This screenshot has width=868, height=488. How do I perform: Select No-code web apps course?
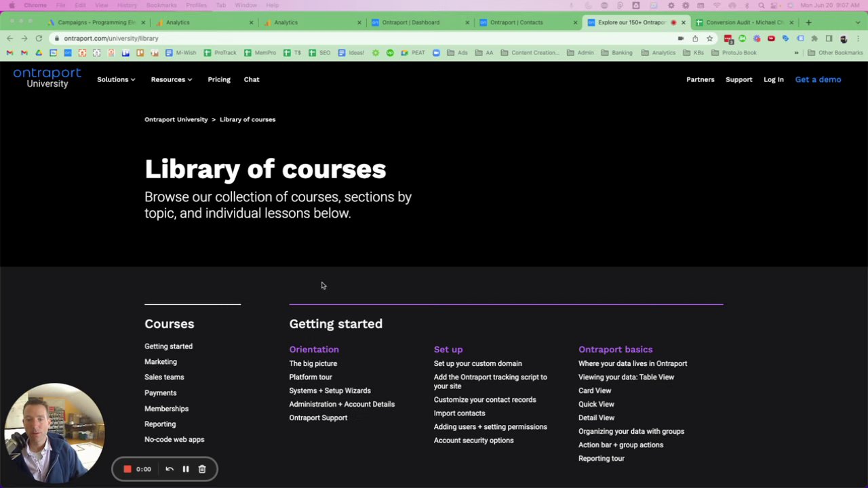(x=174, y=439)
